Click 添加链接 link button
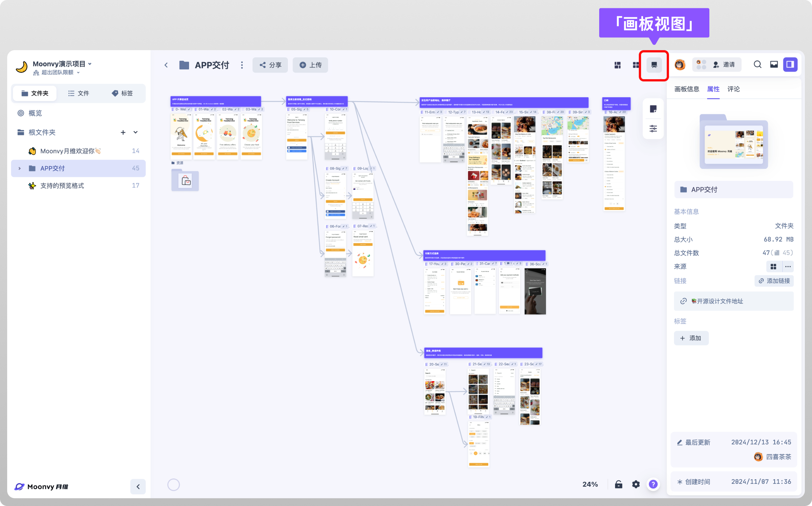This screenshot has height=506, width=812. (774, 281)
